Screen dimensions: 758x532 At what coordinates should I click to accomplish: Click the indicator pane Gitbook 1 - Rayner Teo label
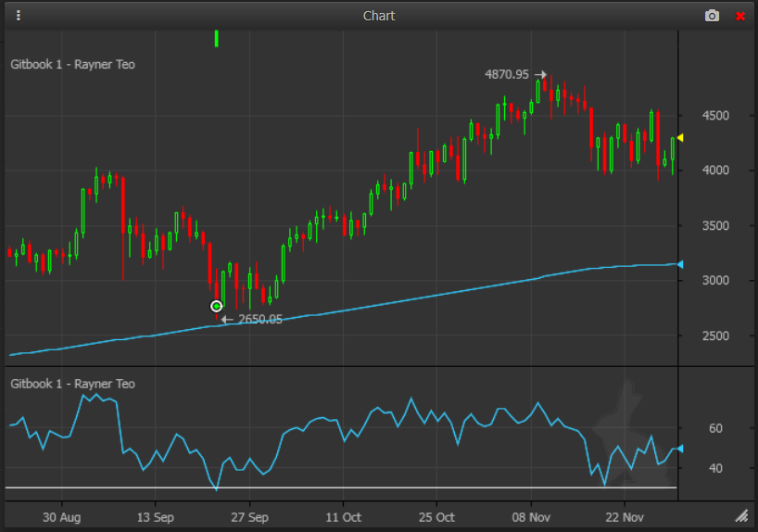point(72,384)
